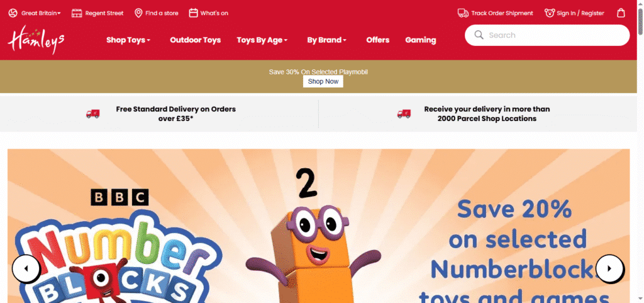This screenshot has width=644, height=303.
Task: Click the delivery truck tracking icon
Action: click(463, 13)
